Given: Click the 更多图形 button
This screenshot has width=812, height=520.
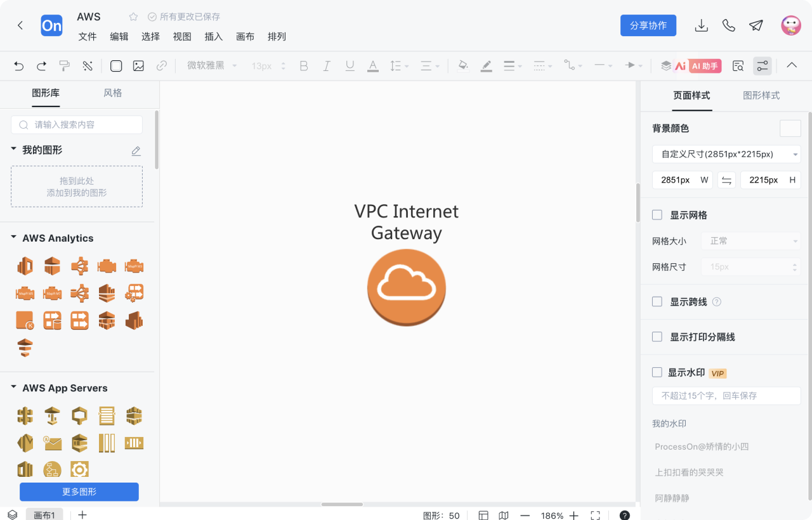Looking at the screenshot, I should click(79, 491).
